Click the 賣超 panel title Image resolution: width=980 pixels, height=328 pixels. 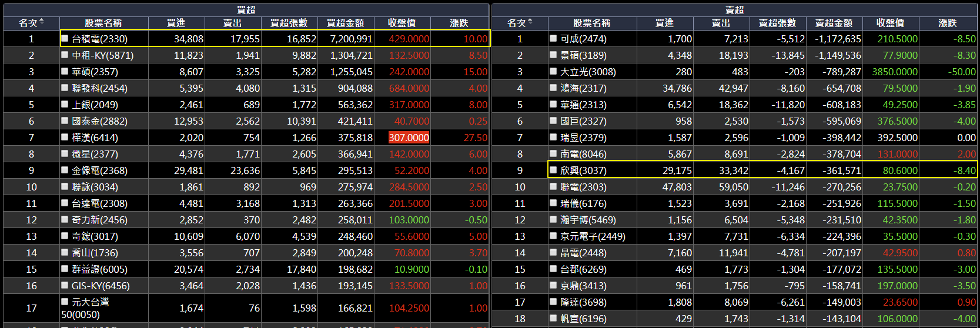pos(734,10)
